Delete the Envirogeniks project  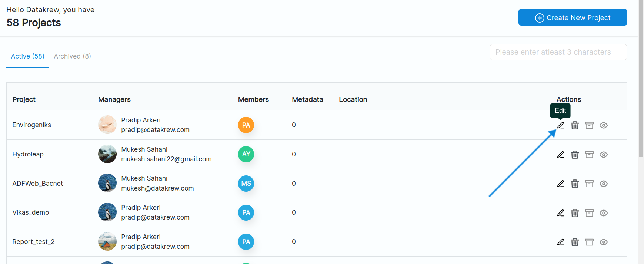pyautogui.click(x=575, y=125)
